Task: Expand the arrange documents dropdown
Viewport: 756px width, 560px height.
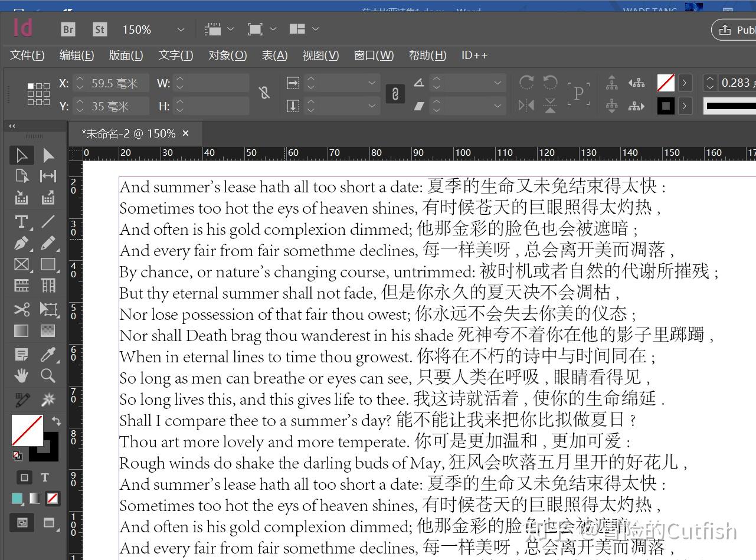Action: [x=303, y=29]
